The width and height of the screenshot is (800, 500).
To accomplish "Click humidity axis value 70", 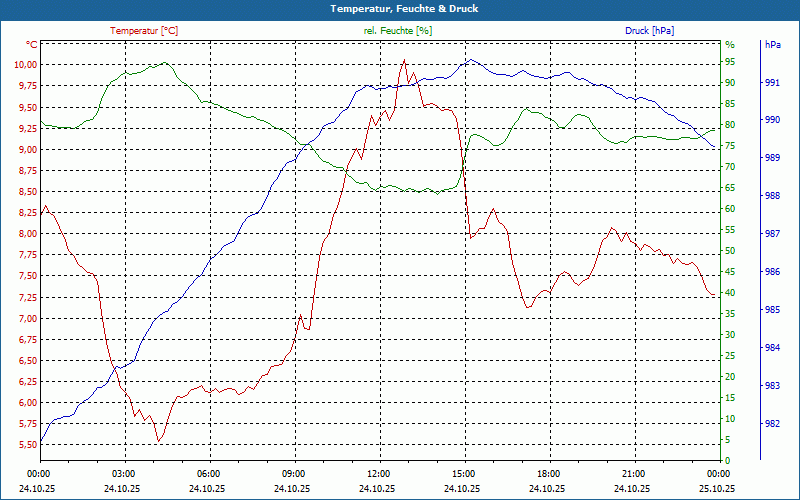I will click(730, 167).
